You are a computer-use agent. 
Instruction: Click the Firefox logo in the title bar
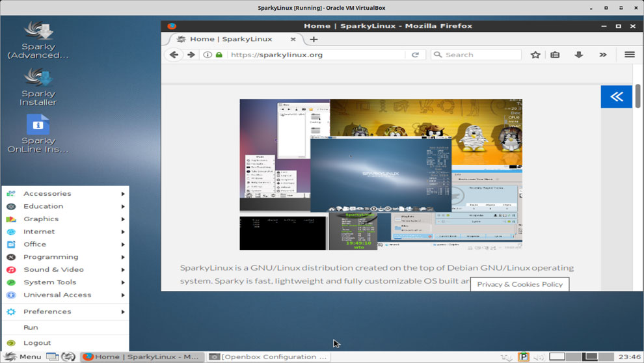click(172, 26)
